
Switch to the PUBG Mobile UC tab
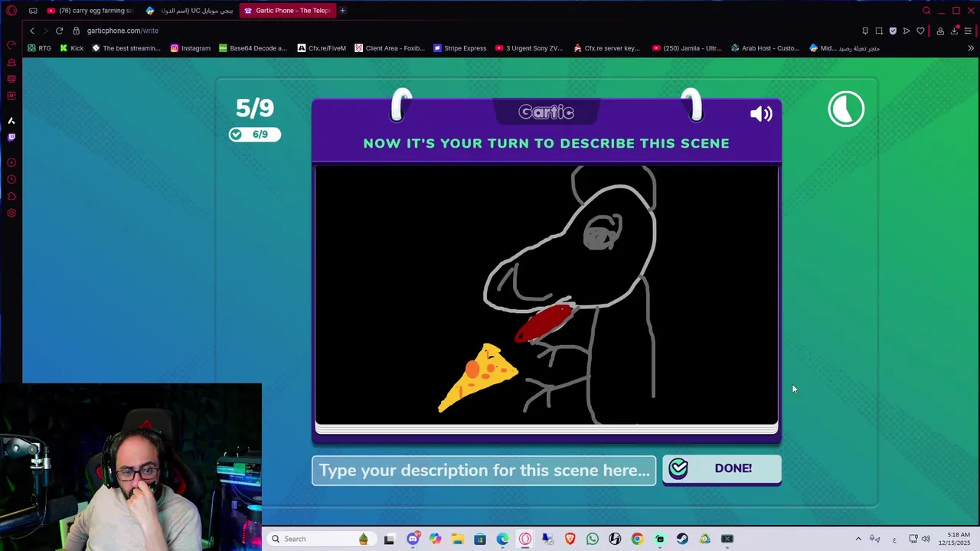pos(189,11)
